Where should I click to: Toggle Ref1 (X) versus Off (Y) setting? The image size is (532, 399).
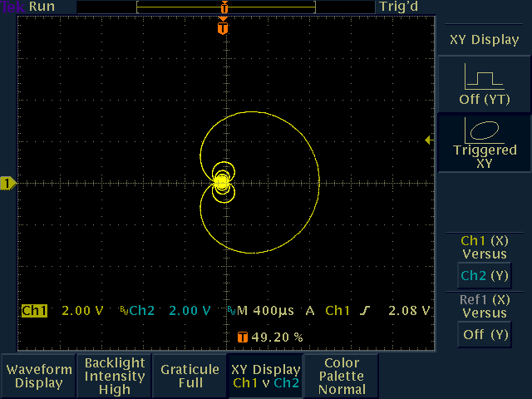tap(485, 334)
